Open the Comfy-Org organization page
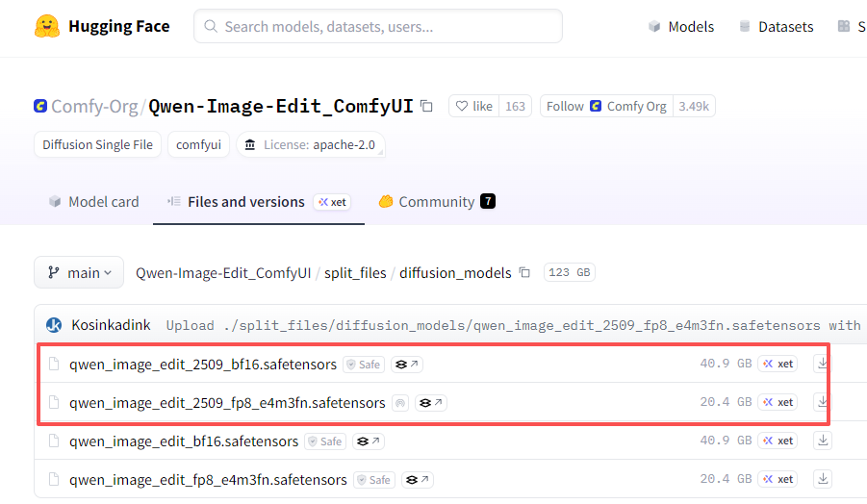 (x=94, y=106)
